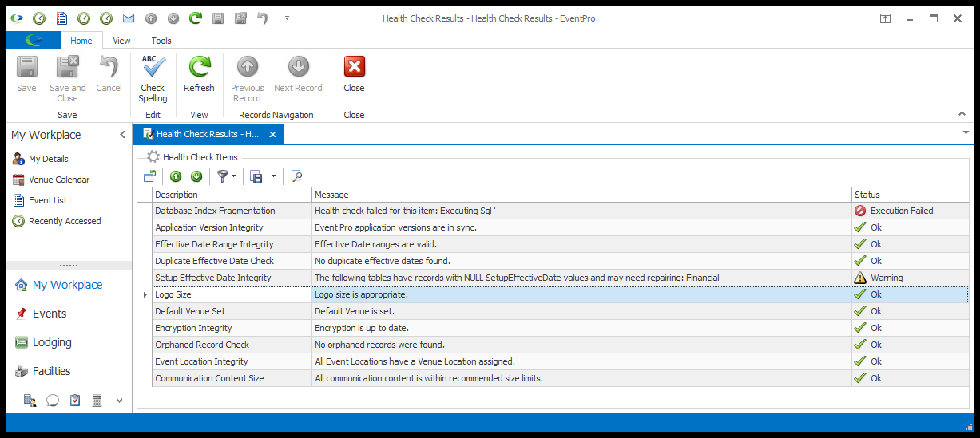Click message 'Default Venue is set.'
Image resolution: width=980 pixels, height=438 pixels.
[354, 311]
